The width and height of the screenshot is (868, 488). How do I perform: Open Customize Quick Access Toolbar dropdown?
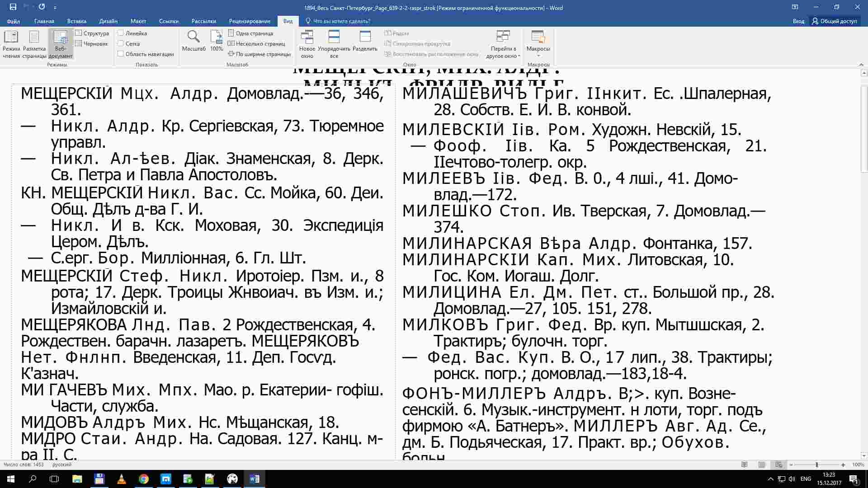(55, 8)
